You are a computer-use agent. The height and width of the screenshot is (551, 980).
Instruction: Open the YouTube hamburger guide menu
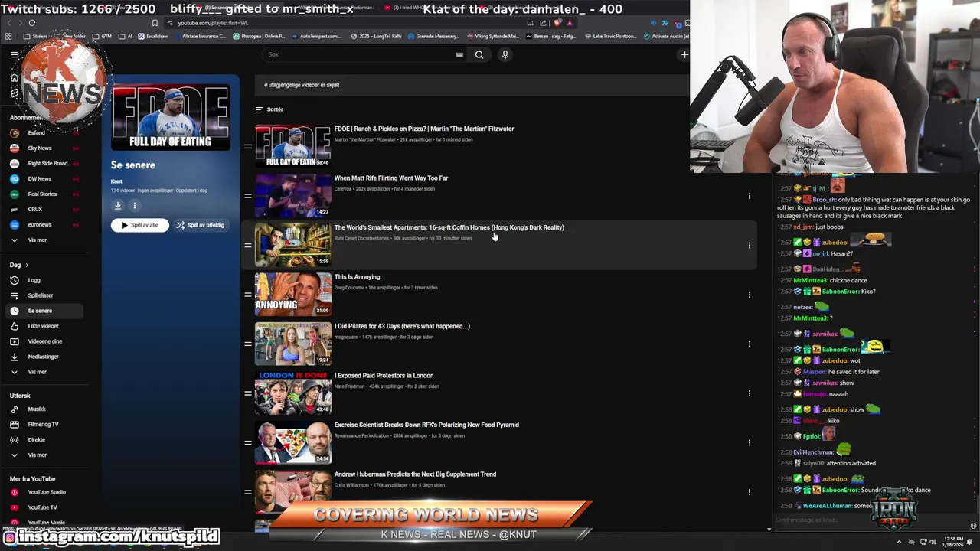[15, 55]
